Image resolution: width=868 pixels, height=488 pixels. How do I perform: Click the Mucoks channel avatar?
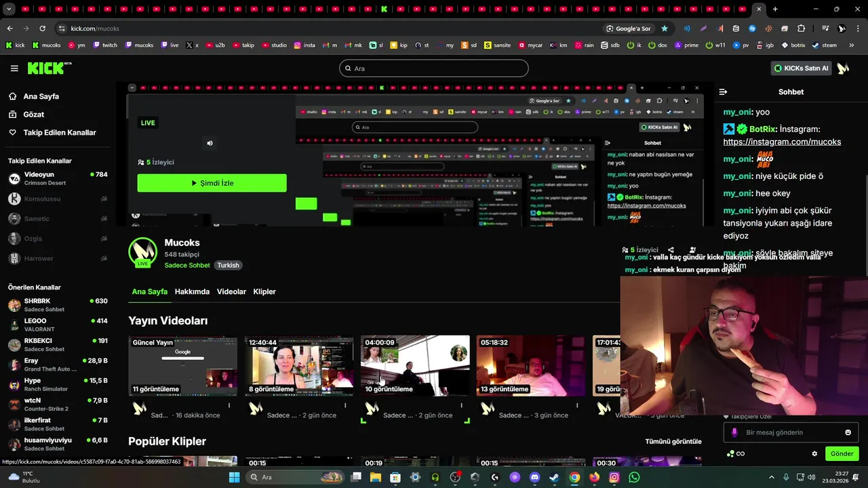pos(142,251)
